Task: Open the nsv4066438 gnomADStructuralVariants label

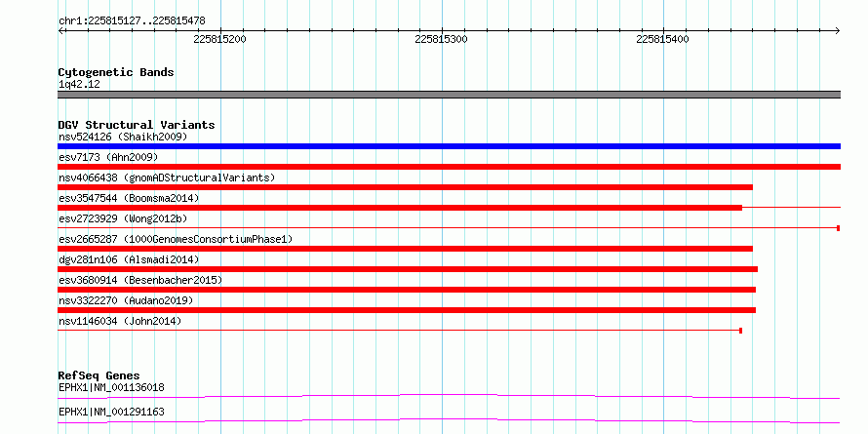Action: pos(167,178)
